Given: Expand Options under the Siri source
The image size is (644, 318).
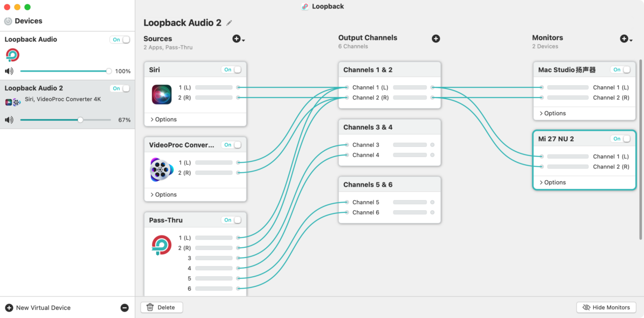Looking at the screenshot, I should point(163,120).
